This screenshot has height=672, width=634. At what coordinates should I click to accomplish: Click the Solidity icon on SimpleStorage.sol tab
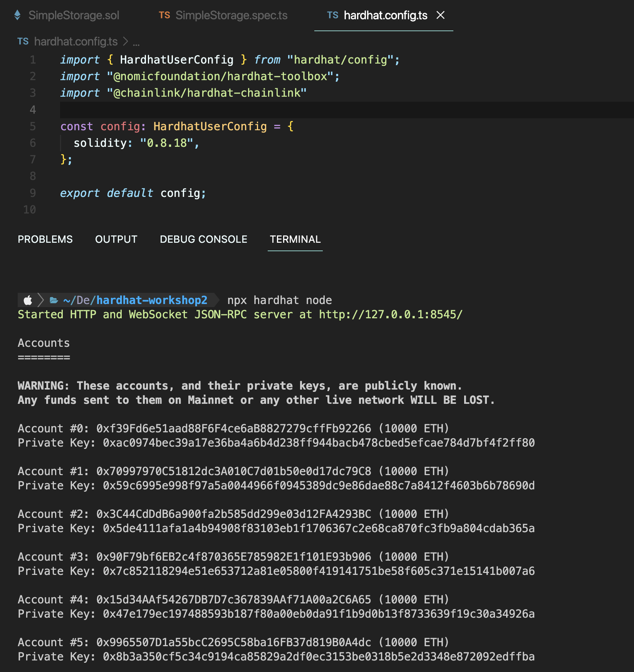point(17,15)
